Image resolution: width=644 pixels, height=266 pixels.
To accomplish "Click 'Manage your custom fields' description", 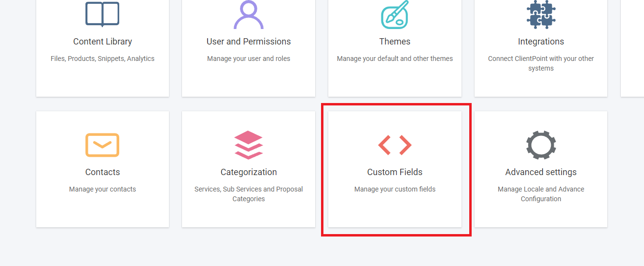I will tap(395, 189).
